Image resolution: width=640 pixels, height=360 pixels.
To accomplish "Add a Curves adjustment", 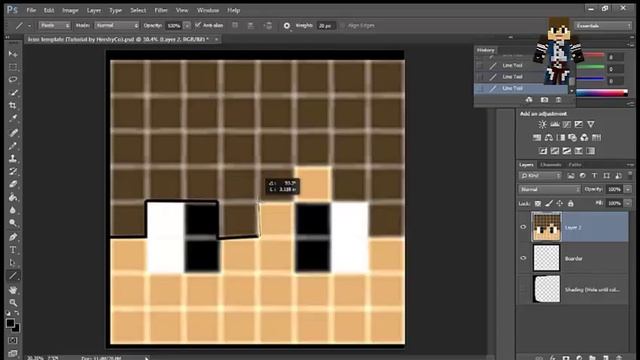I will [x=567, y=124].
